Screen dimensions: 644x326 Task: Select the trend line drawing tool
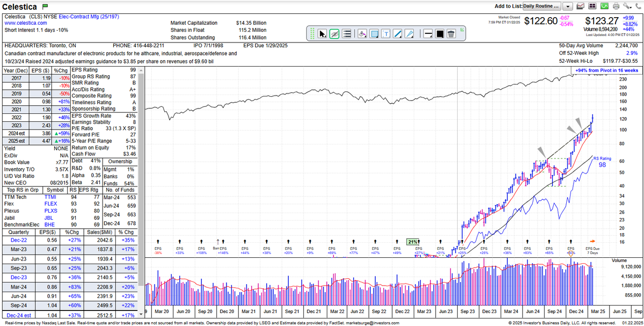[398, 34]
